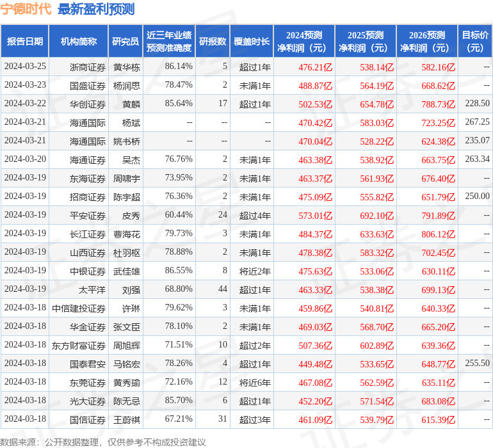Viewport: 493px width, 448px height.
Task: Select institution 中信建投证券
Action: coord(79,308)
